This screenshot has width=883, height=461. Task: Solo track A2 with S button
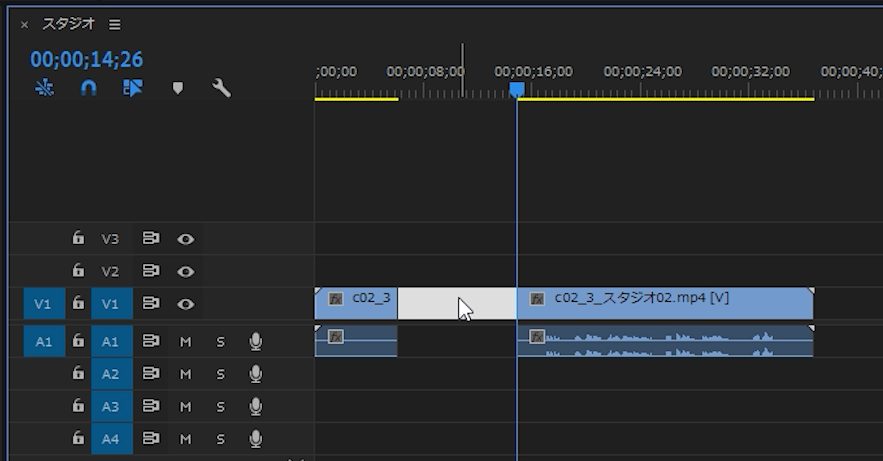pos(221,374)
